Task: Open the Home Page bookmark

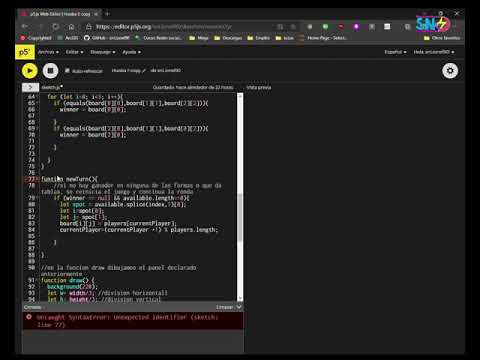Action: [323, 38]
